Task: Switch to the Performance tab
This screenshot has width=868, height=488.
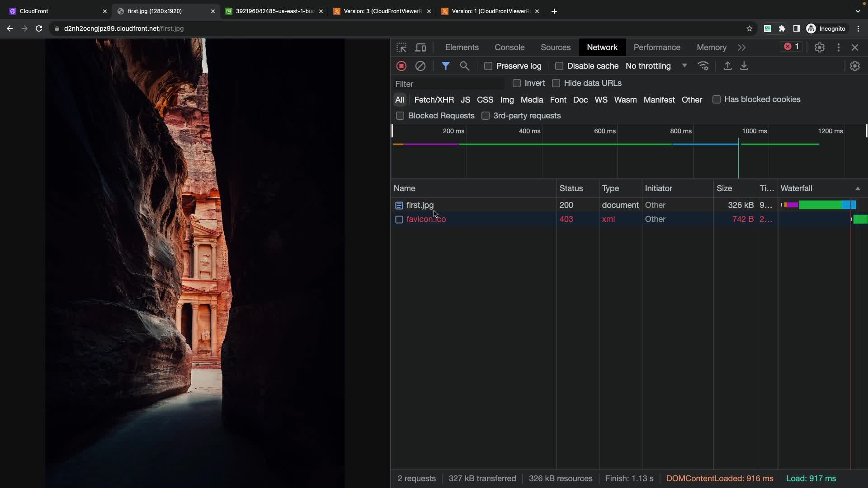Action: pos(656,47)
